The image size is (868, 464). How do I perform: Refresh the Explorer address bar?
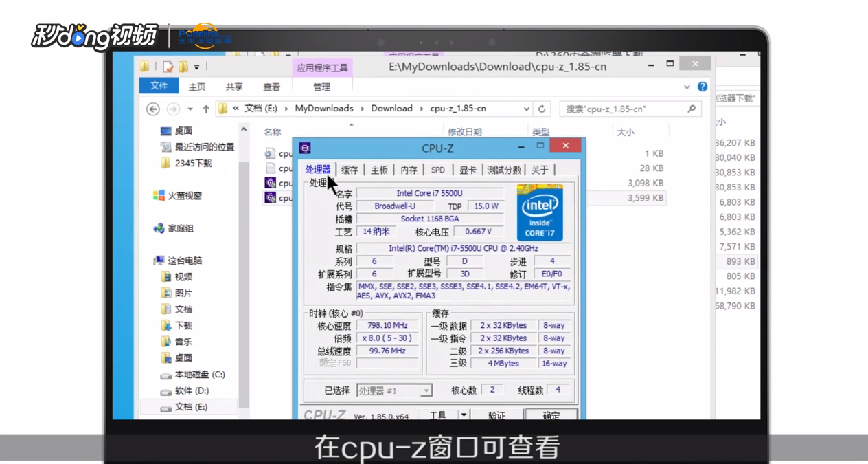click(542, 109)
